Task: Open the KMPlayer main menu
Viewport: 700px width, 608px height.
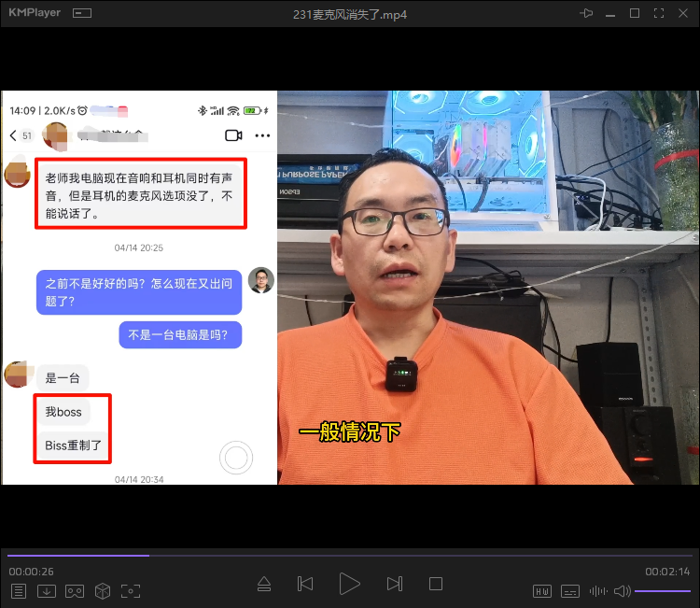Action: point(35,14)
